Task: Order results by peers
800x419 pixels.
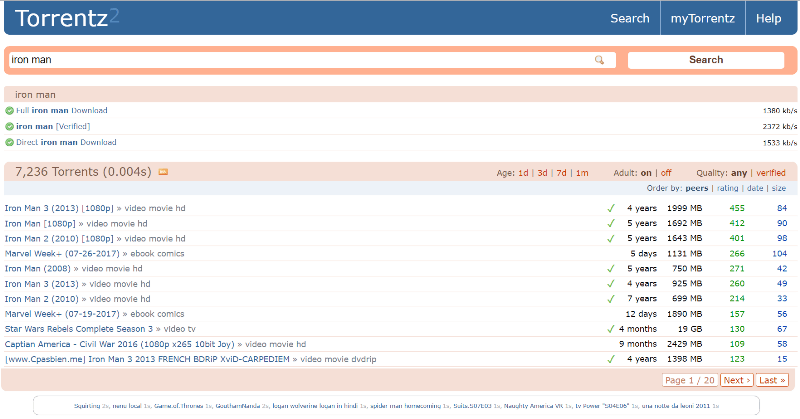Action: [x=696, y=188]
